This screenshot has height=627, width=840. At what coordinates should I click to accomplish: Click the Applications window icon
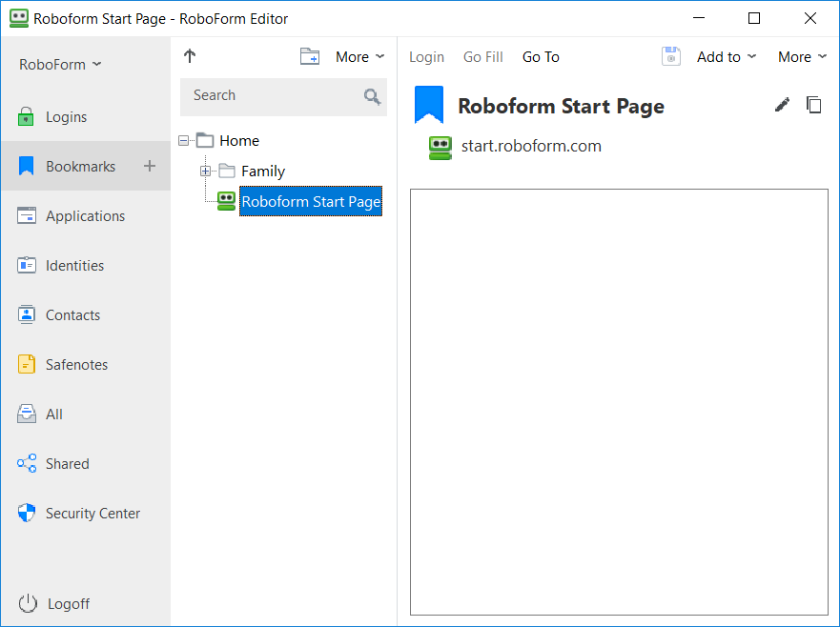point(27,215)
